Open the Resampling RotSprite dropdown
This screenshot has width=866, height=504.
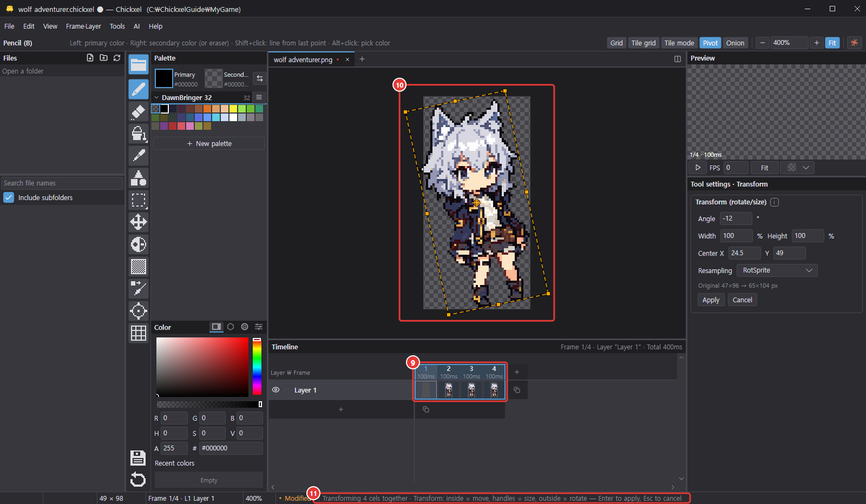coord(777,270)
